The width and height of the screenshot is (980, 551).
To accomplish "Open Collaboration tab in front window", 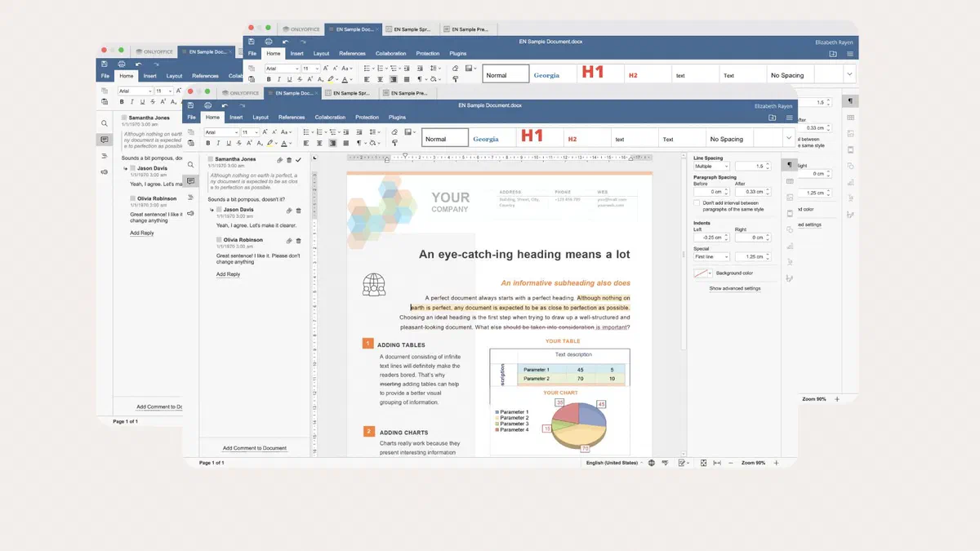I will [330, 117].
